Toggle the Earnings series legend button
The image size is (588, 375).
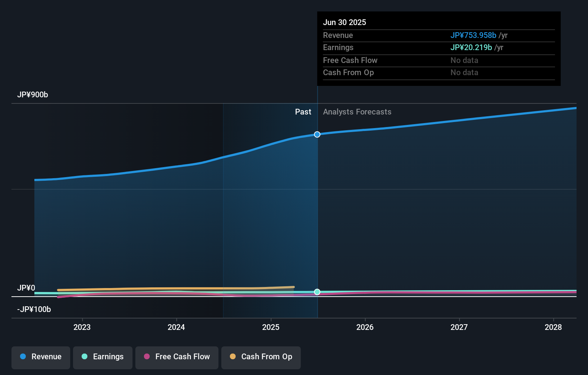pos(103,357)
